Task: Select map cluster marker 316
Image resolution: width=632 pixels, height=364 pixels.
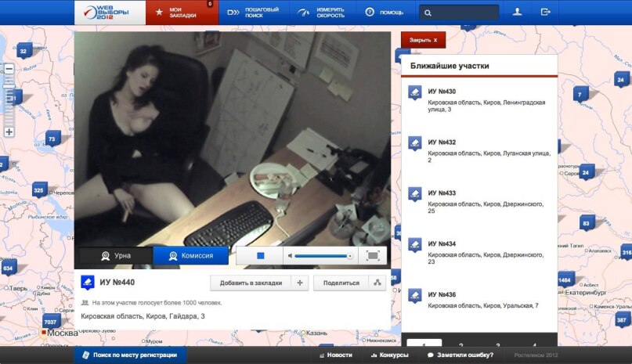Action: click(x=627, y=252)
